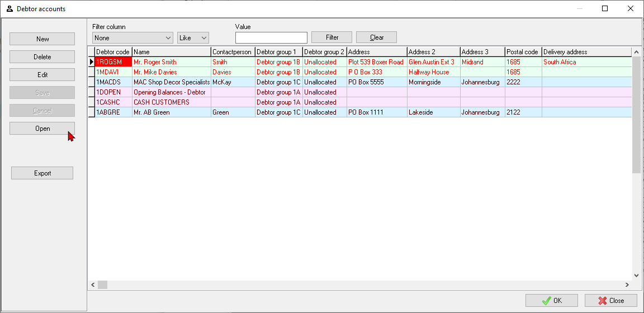Click postal code 2222 cell
The width and height of the screenshot is (644, 313).
[523, 82]
